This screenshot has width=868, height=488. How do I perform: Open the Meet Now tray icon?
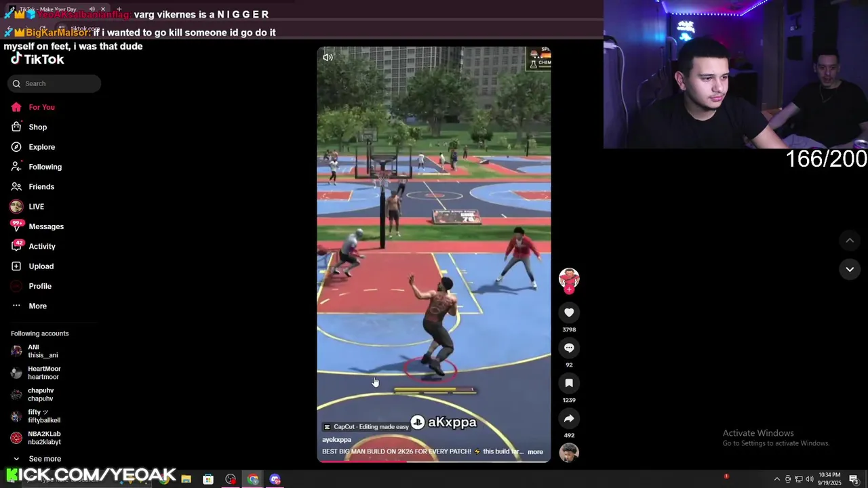click(788, 479)
